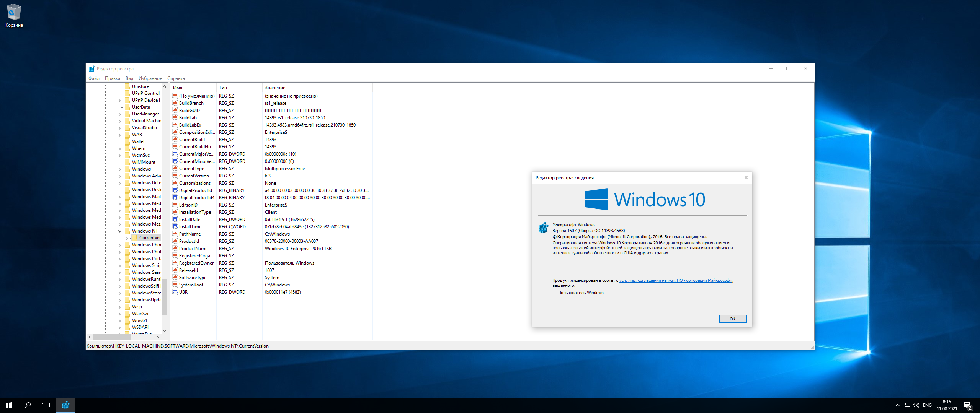Viewport: 980px width, 413px height.
Task: Click the BuildBranch string value icon
Action: click(x=175, y=103)
